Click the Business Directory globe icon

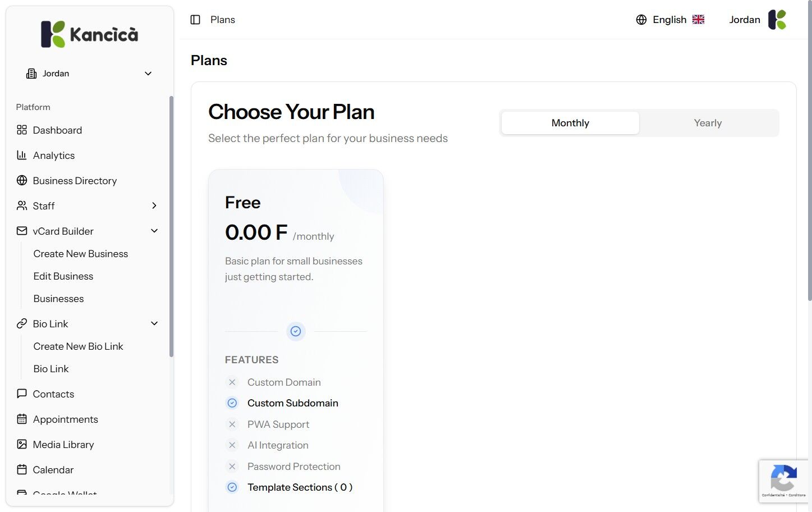pyautogui.click(x=22, y=181)
